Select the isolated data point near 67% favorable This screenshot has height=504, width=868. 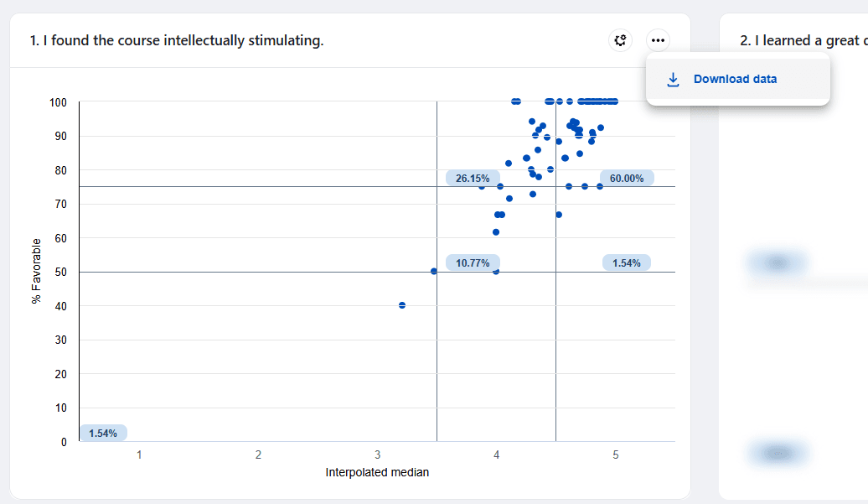558,215
